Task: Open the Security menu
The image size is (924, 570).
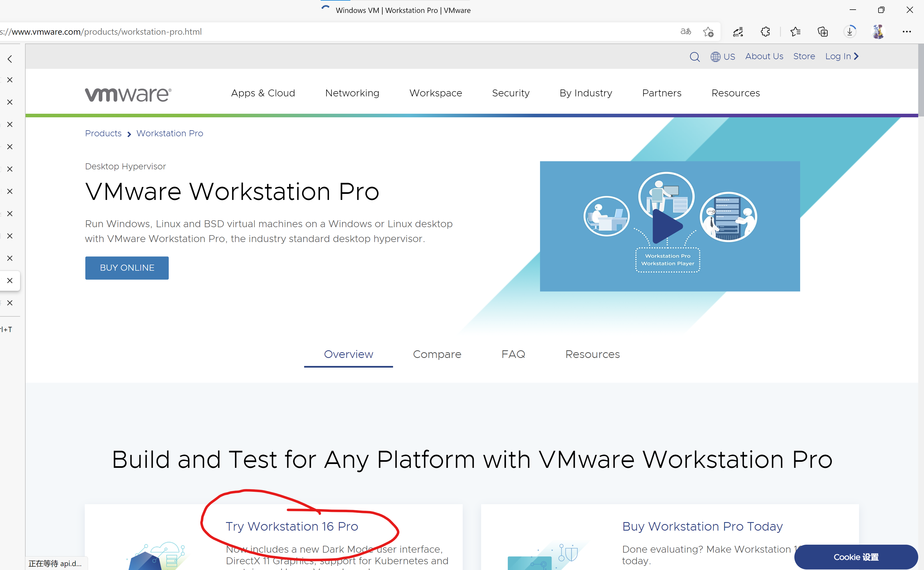Action: click(511, 93)
